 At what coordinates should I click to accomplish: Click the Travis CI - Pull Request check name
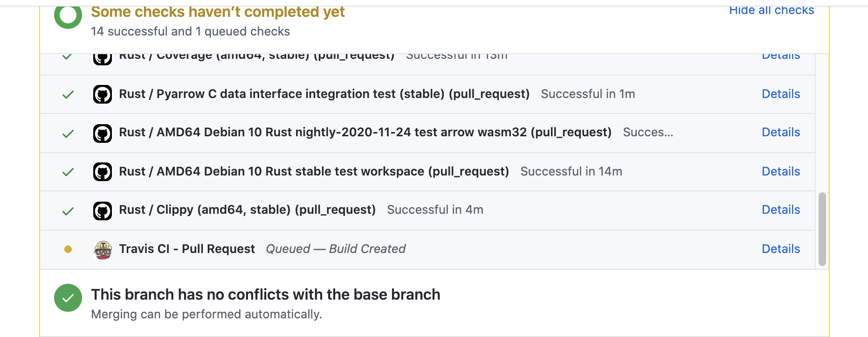187,249
